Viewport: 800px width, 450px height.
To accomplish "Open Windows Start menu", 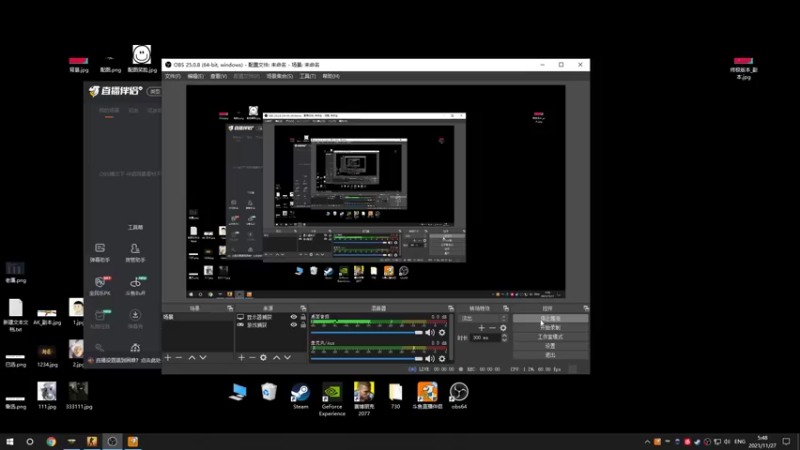I will (10, 442).
